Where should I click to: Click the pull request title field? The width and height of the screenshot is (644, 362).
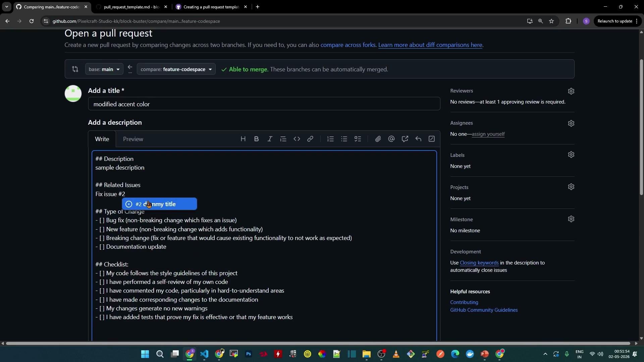264,104
